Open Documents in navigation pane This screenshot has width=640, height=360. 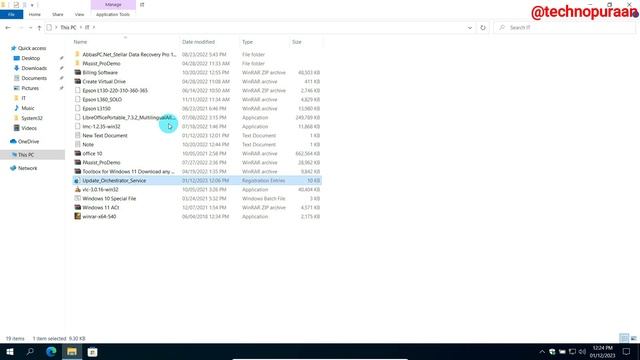34,78
